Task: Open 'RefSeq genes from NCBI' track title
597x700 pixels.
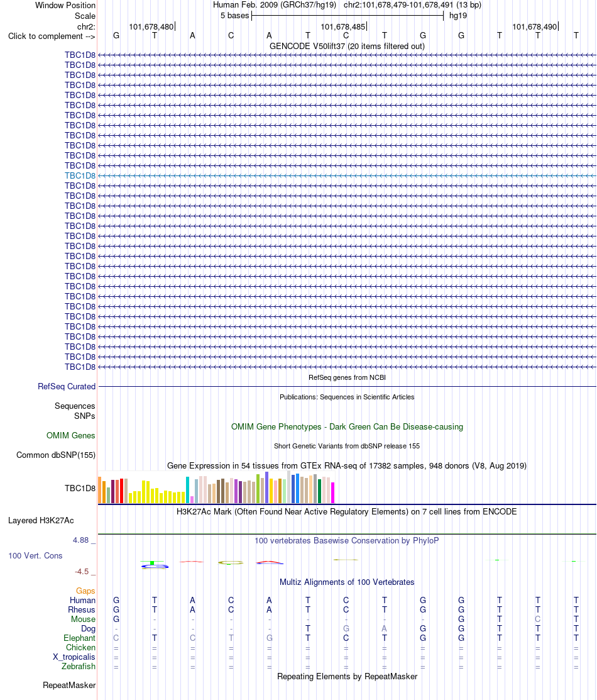Action: 347,378
